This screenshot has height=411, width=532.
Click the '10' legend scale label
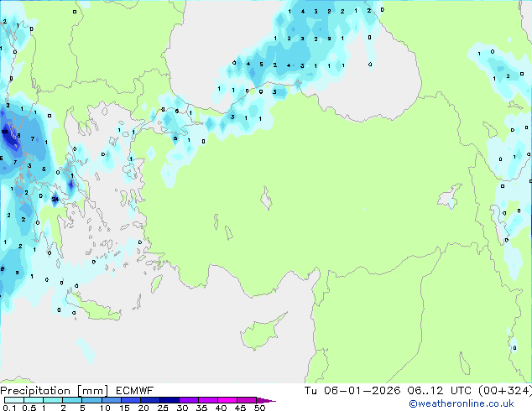pos(105,408)
